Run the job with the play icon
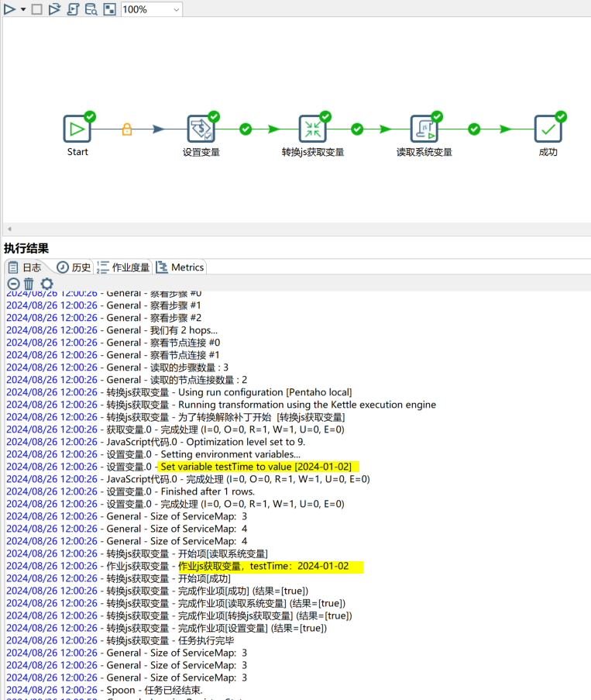This screenshot has width=591, height=700. 9,9
